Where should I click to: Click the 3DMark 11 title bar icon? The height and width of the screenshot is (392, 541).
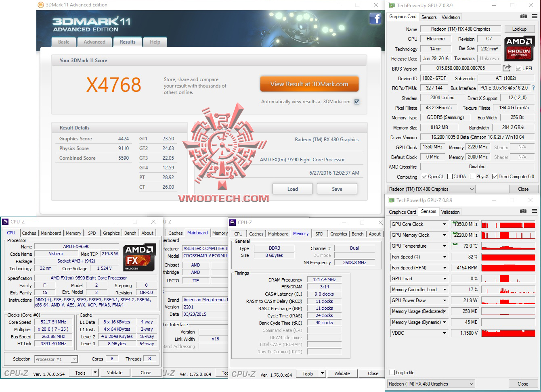[x=40, y=5]
